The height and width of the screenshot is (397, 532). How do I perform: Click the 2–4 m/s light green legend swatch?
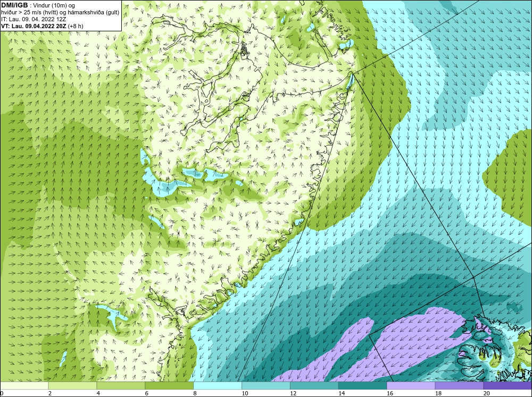point(72,386)
